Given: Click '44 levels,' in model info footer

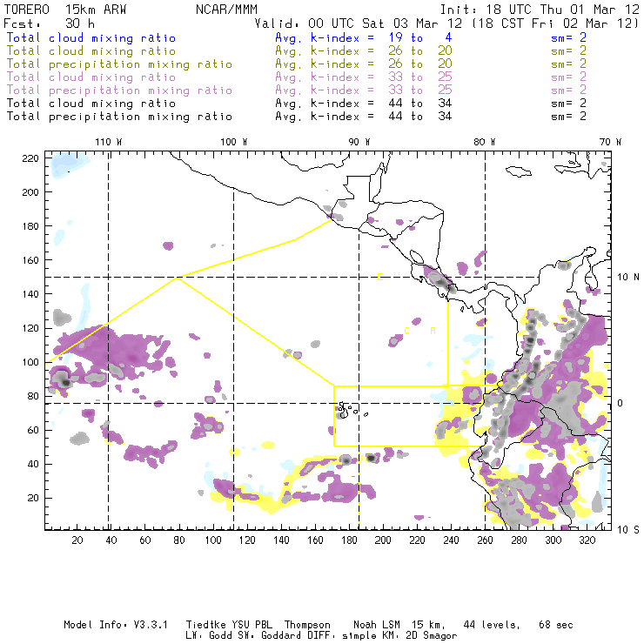Looking at the screenshot, I should [x=492, y=625].
